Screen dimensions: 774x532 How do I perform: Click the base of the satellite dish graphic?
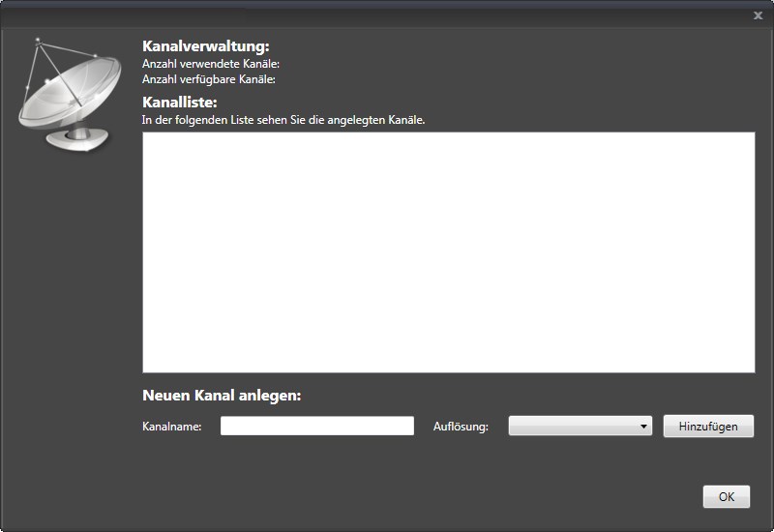pyautogui.click(x=73, y=140)
